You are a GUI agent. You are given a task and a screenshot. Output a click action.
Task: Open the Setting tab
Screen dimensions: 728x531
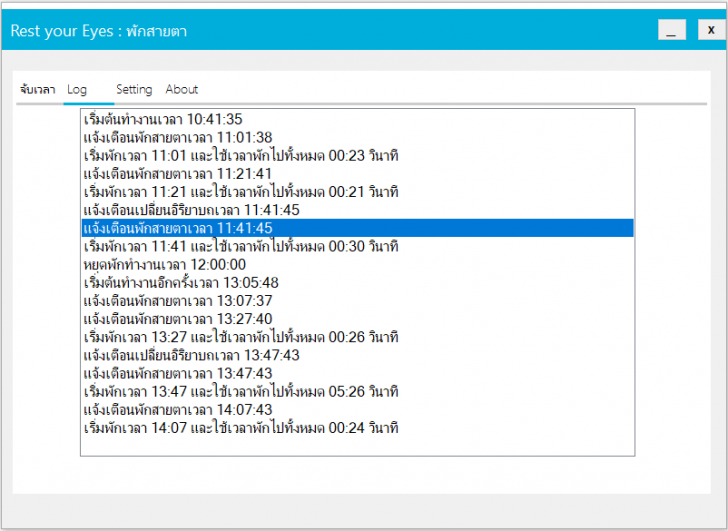pyautogui.click(x=134, y=89)
